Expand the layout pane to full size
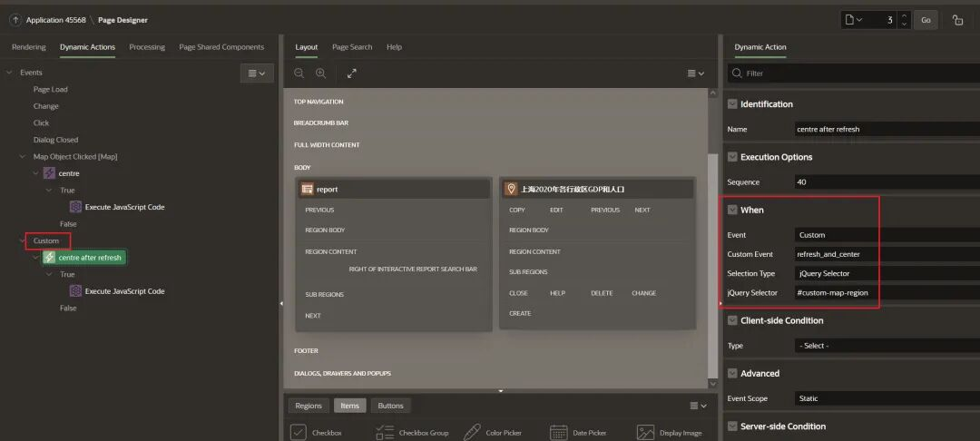Viewport: 980px width, 441px height. coord(352,73)
